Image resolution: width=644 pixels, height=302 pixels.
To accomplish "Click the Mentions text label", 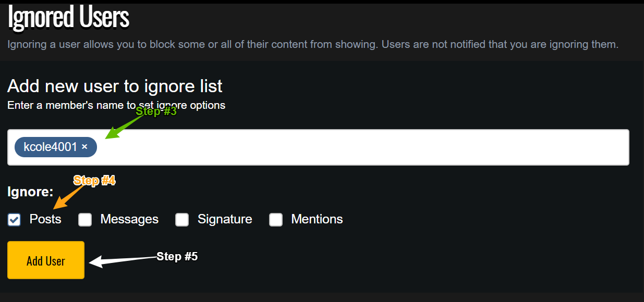I will 317,219.
